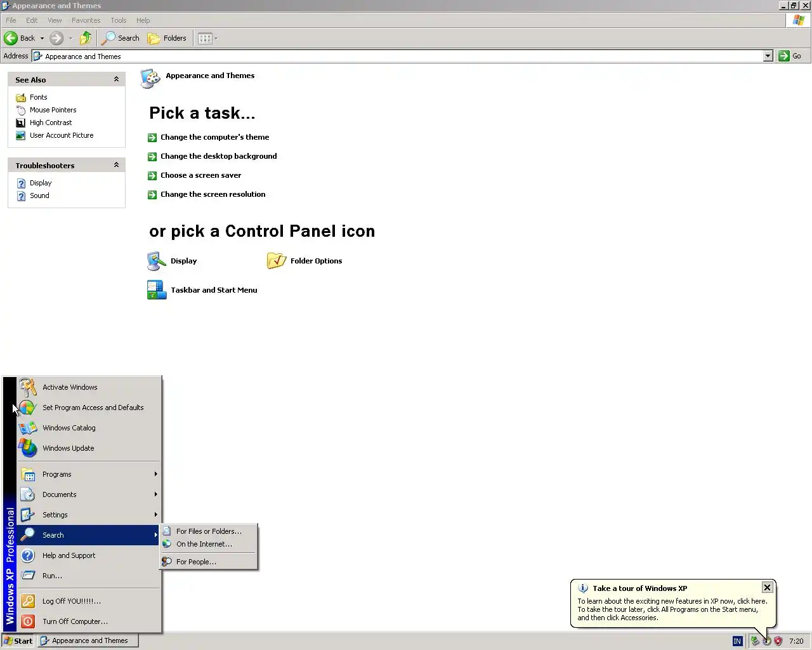Click the taskbar clock showing 7:20
This screenshot has height=650, width=812.
796,641
